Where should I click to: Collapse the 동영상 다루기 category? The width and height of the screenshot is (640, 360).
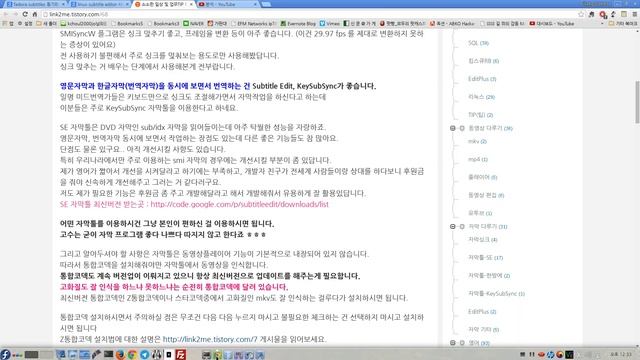(x=453, y=128)
